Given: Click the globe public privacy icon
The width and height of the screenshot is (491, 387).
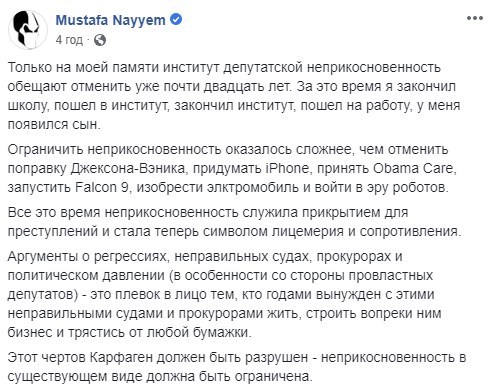Looking at the screenshot, I should pos(100,40).
